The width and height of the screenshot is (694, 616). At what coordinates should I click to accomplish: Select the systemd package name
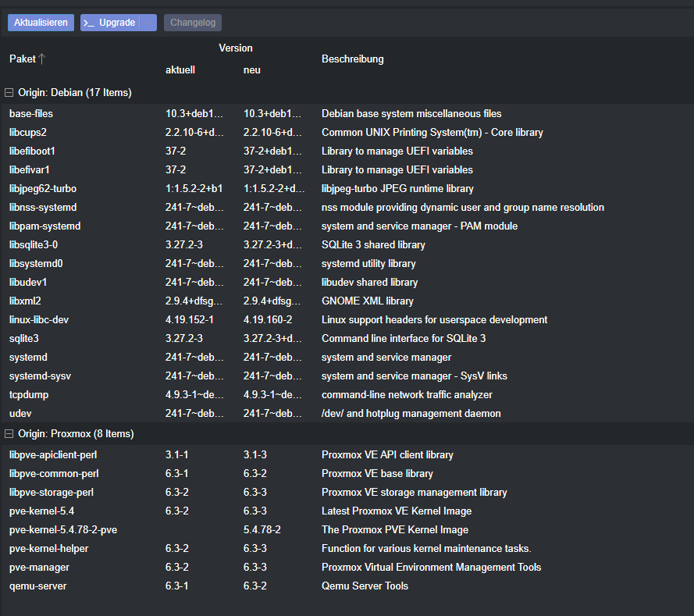(x=28, y=357)
